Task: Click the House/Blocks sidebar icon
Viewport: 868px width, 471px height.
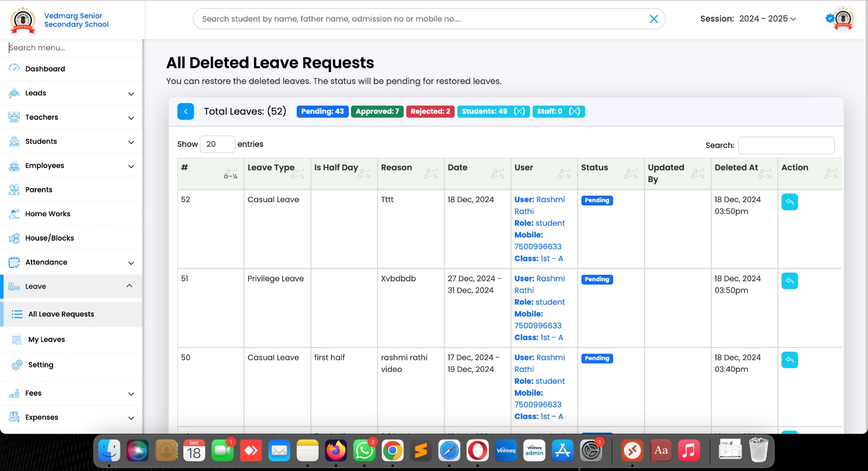Action: (14, 238)
